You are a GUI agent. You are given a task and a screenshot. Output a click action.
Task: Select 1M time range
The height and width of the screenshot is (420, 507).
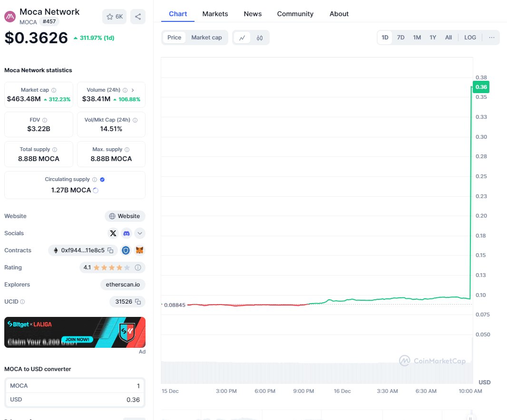tap(417, 38)
